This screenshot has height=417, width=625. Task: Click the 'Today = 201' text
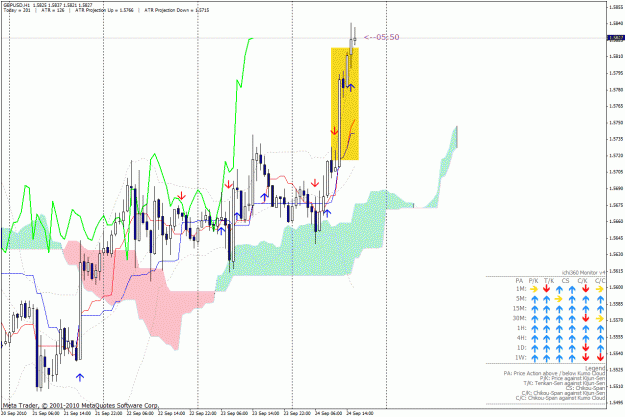pyautogui.click(x=17, y=10)
